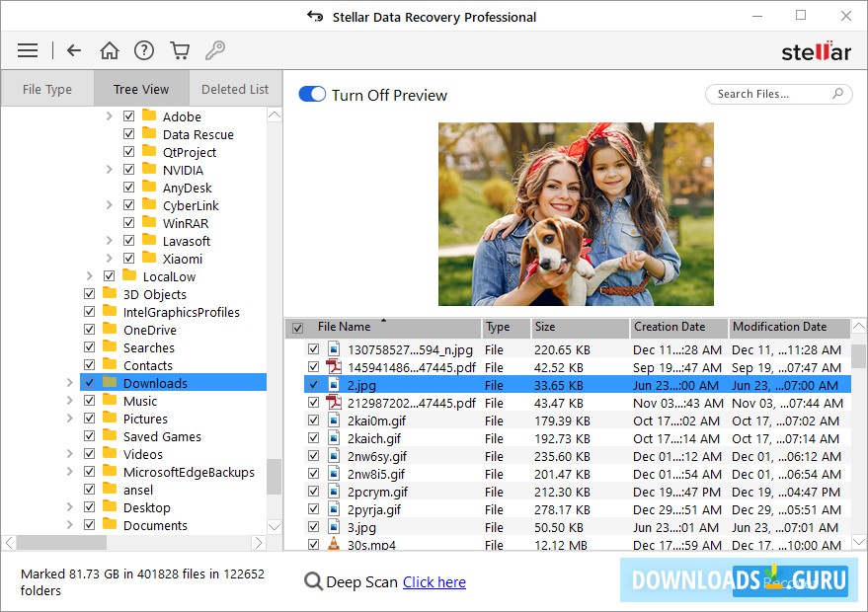This screenshot has width=868, height=612.
Task: Toggle the select-all checkbox in File Name header
Action: [x=296, y=327]
